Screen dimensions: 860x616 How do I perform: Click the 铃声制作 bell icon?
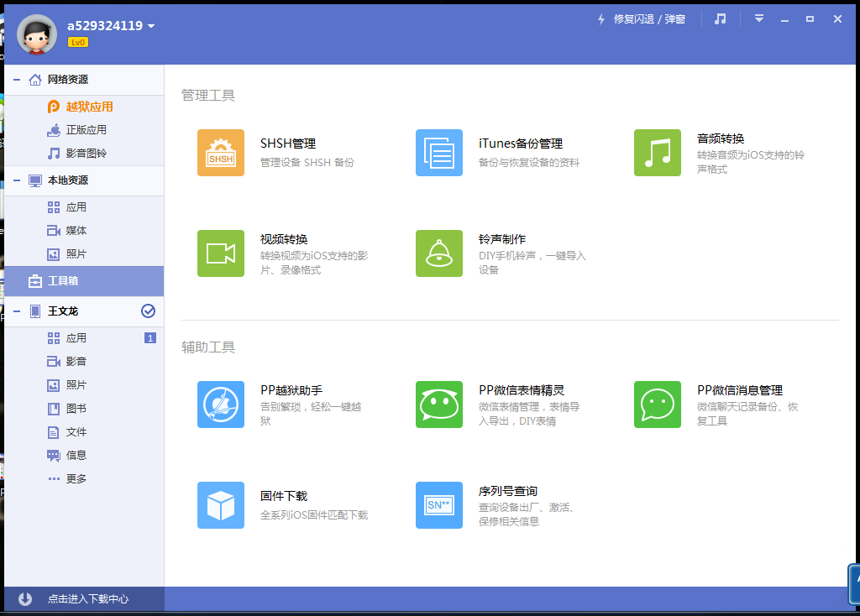tap(439, 253)
